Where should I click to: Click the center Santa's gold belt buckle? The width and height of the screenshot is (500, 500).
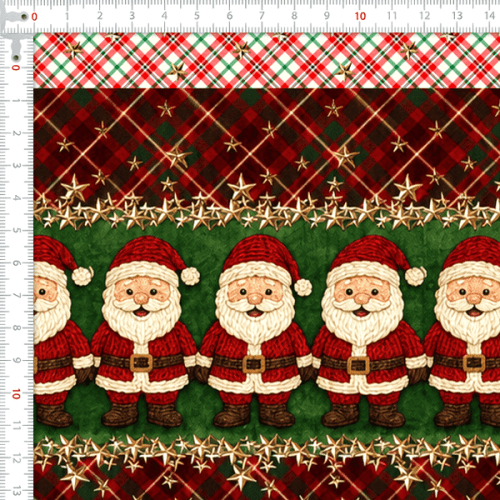tap(254, 364)
